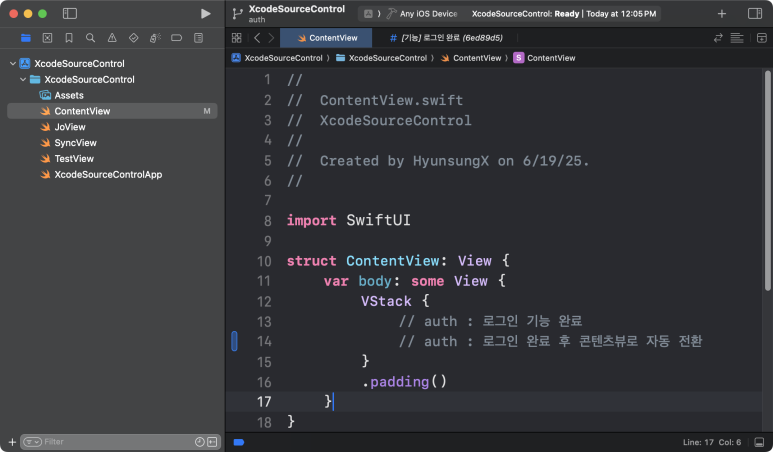Open the Breakpoint navigator icon
The height and width of the screenshot is (452, 773).
pyautogui.click(x=176, y=38)
